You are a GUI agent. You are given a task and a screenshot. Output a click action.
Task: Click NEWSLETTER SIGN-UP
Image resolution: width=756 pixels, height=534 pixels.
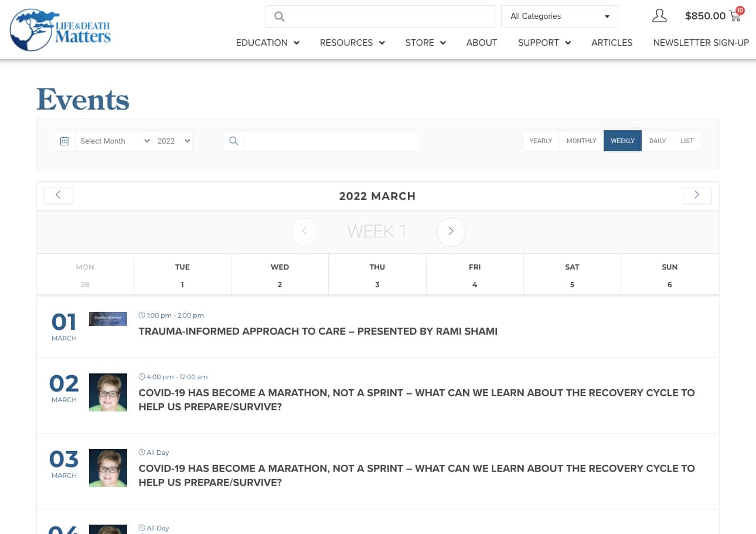[x=701, y=43]
